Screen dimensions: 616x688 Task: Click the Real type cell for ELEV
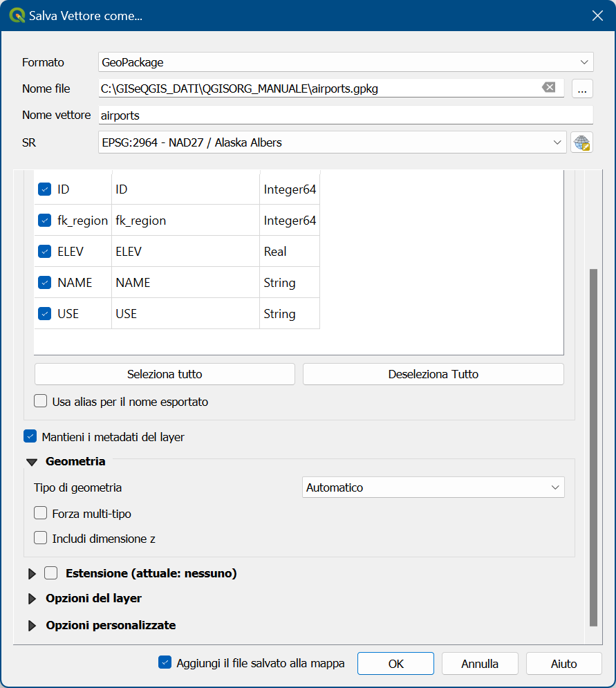[290, 252]
